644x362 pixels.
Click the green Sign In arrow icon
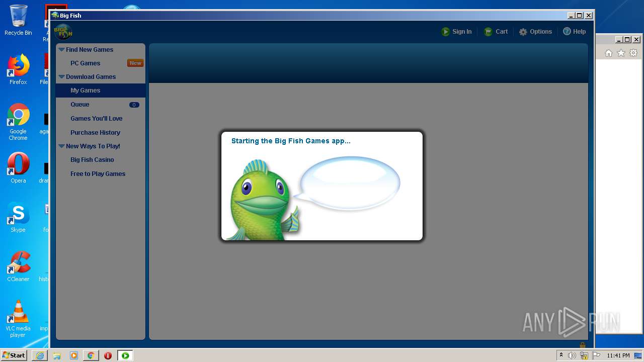coord(445,32)
